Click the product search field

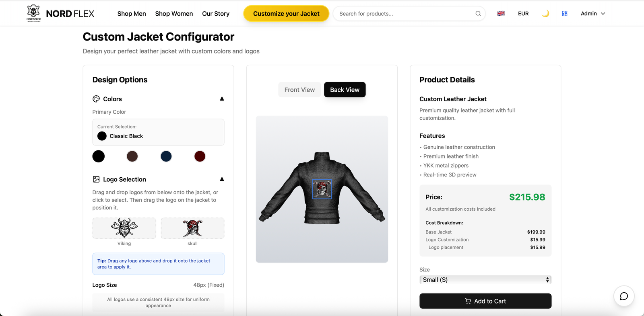[405, 14]
